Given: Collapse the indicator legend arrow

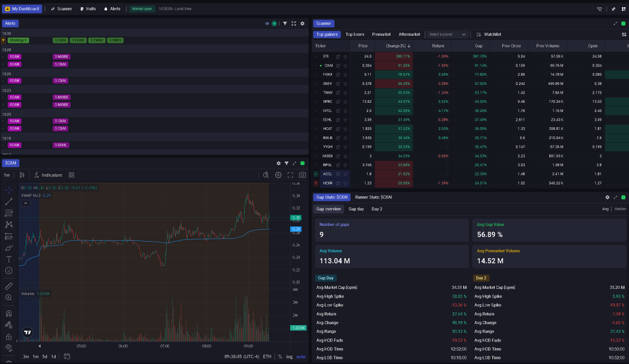Looking at the screenshot, I should point(25,203).
